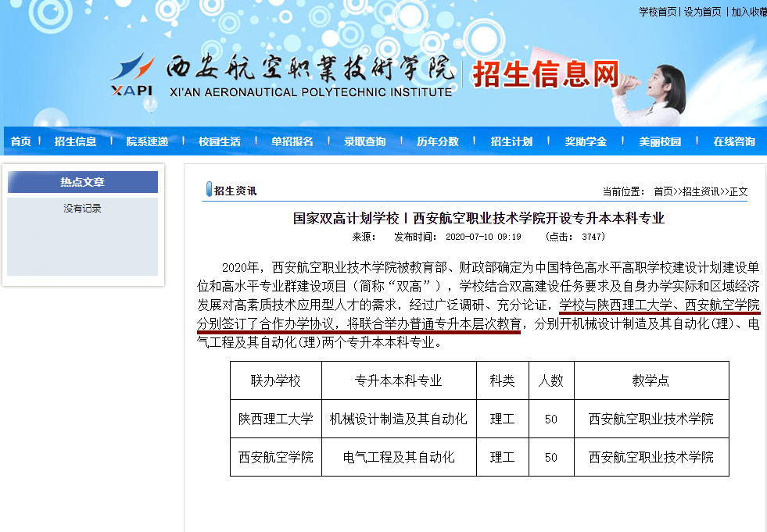This screenshot has height=532, width=767.
Task: Click the 西安航空学院 table cell
Action: click(x=276, y=457)
